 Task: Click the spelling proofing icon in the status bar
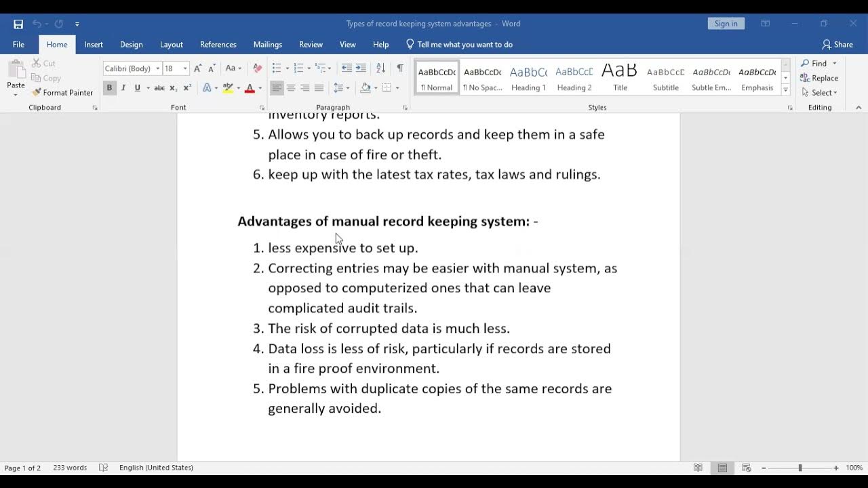[103, 468]
